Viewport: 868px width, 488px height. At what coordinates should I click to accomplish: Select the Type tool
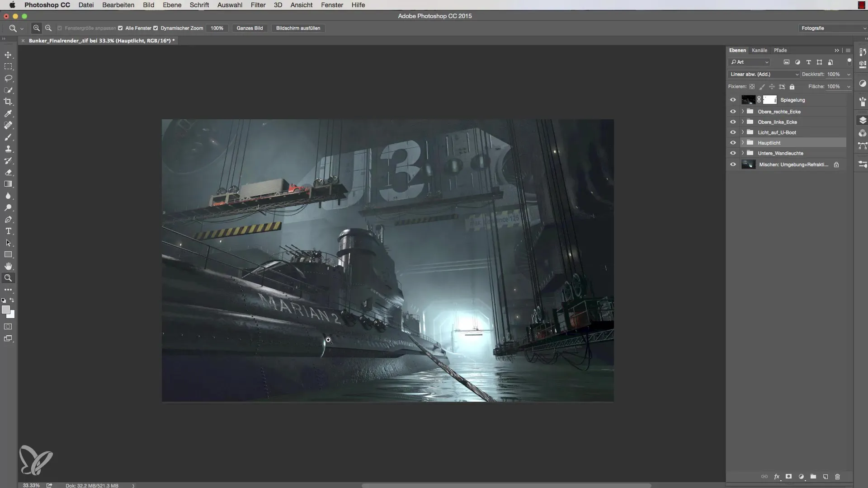(x=8, y=231)
